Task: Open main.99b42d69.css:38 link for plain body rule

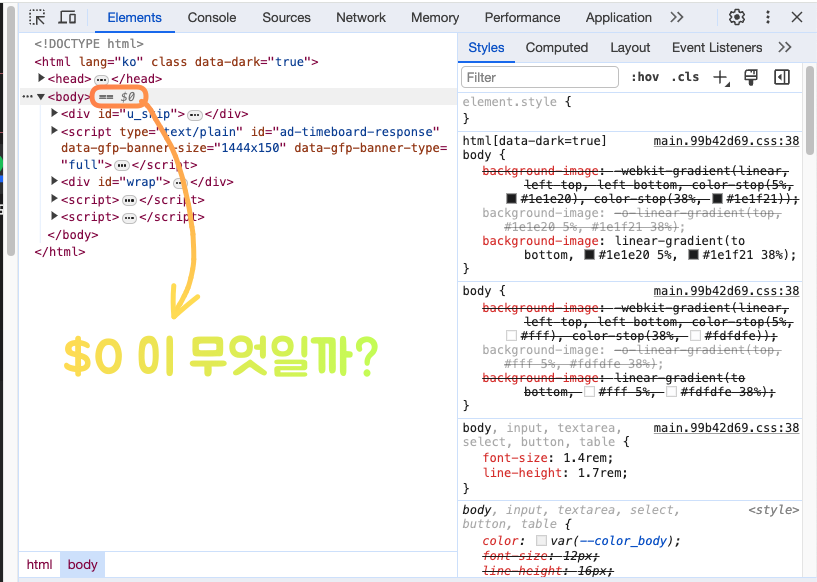Action: (x=726, y=291)
